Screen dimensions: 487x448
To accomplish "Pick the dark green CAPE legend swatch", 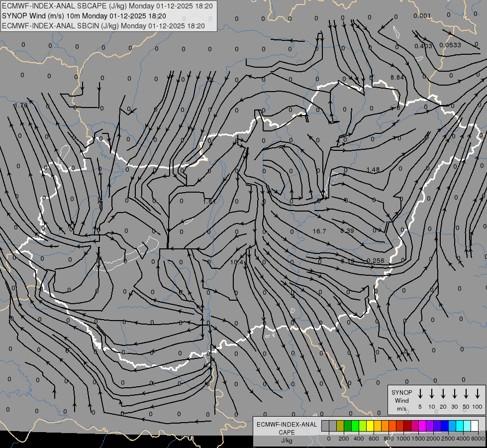I will (348, 426).
